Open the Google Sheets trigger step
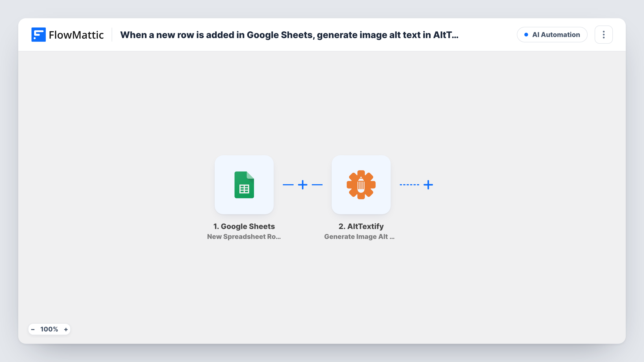Viewport: 644px width, 362px height. tap(244, 185)
